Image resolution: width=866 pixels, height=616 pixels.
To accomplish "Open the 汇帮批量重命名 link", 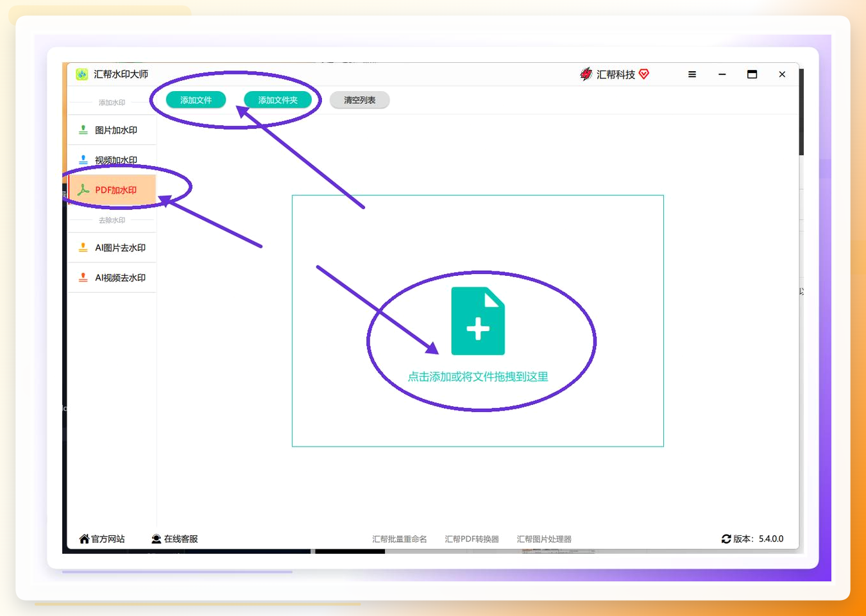I will [x=400, y=539].
